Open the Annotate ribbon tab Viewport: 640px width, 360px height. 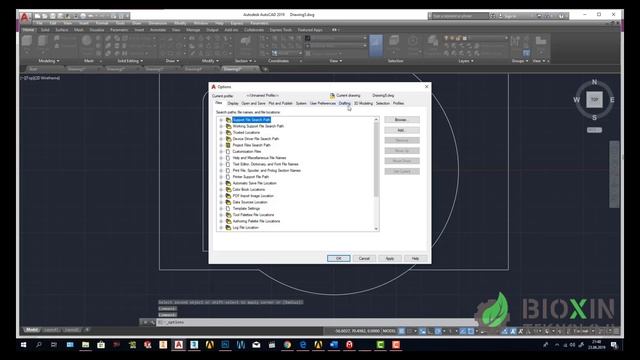158,30
